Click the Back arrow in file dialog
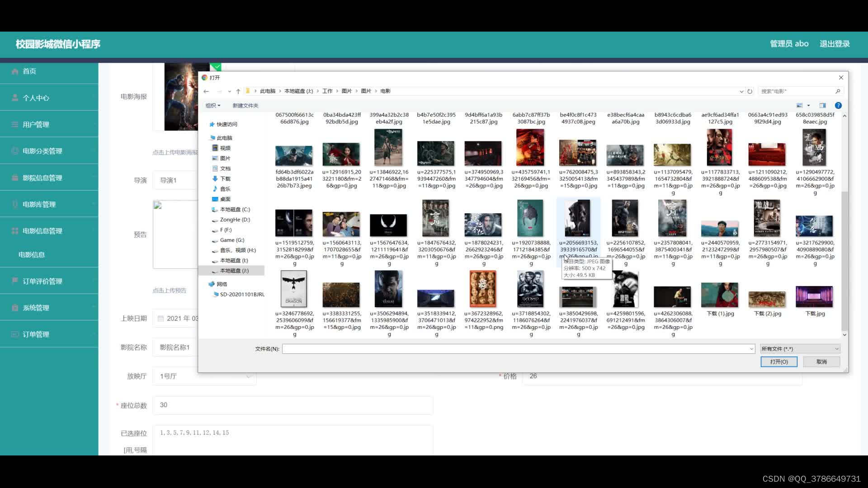Screen dimensions: 868x488 coord(206,91)
